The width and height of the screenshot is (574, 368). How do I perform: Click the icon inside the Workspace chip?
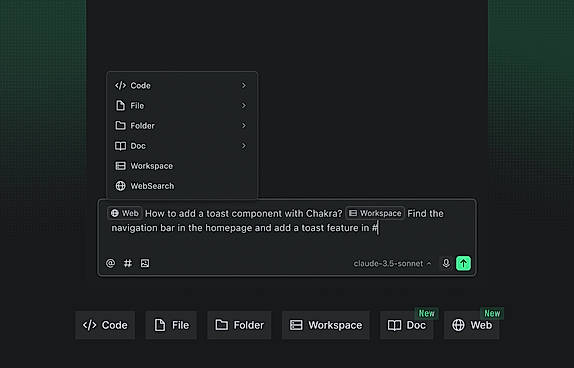click(x=353, y=213)
